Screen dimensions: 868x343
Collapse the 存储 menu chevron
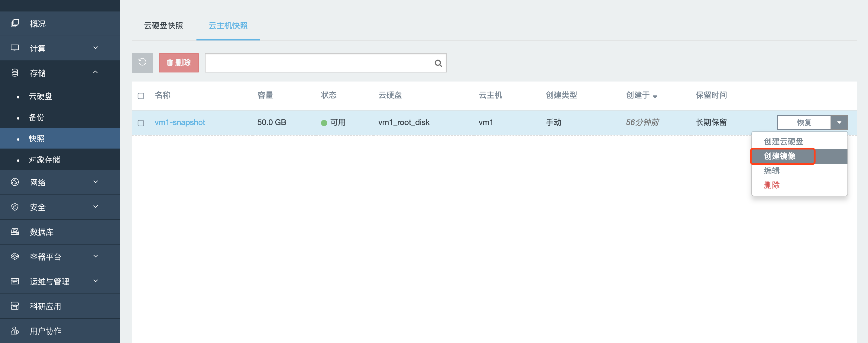pos(96,72)
